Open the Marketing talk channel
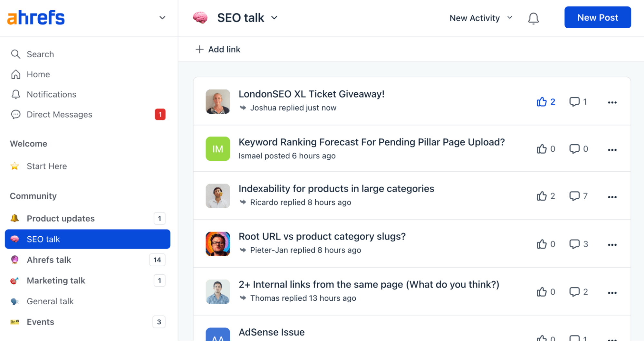The width and height of the screenshot is (644, 341). [56, 280]
